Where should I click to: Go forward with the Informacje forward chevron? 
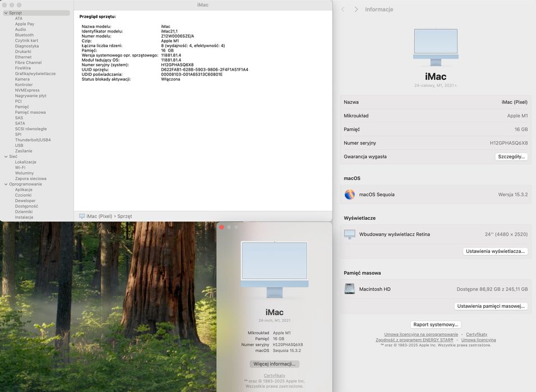click(356, 10)
